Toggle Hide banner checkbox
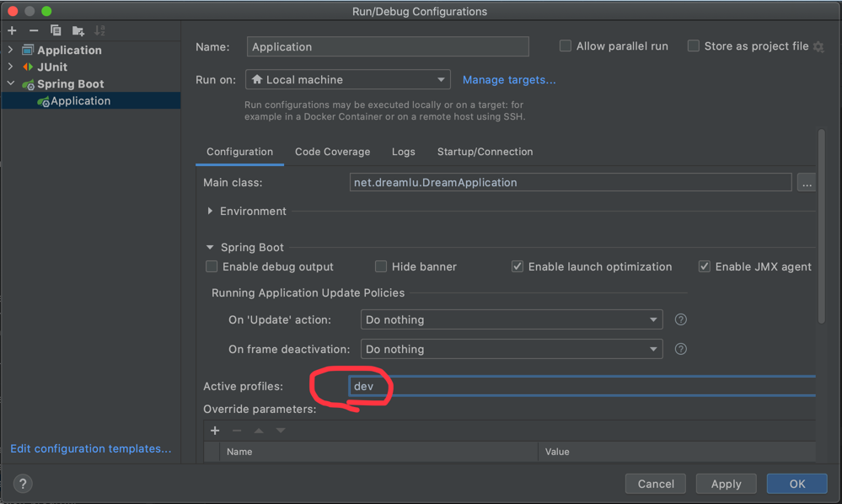This screenshot has height=504, width=842. 381,267
